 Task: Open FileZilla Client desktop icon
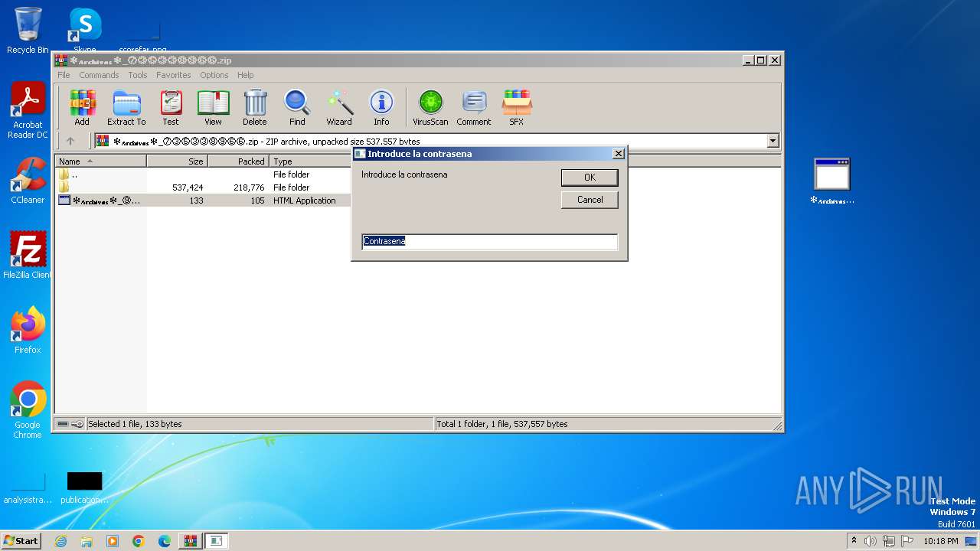pos(28,255)
